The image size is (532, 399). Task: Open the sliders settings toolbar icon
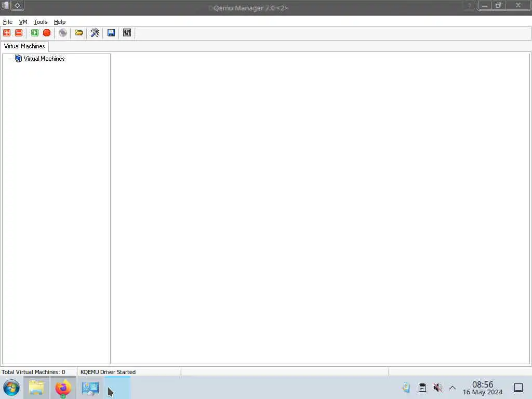pyautogui.click(x=127, y=33)
